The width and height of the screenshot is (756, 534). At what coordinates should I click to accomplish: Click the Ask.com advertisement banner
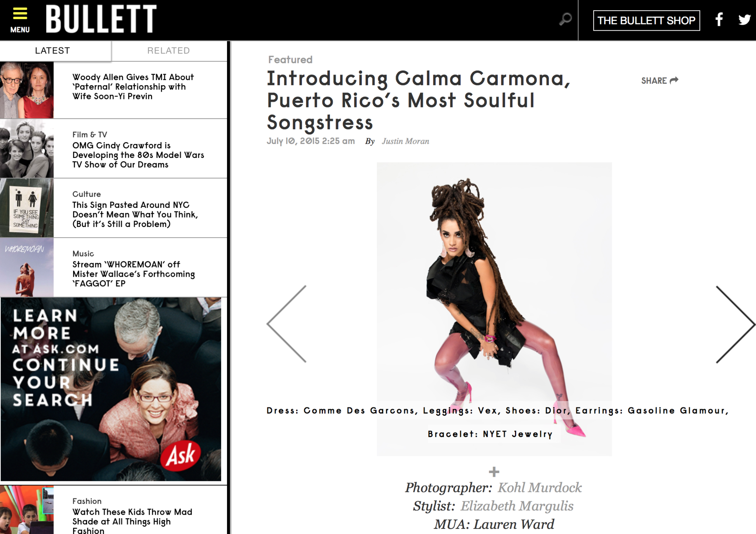point(111,389)
